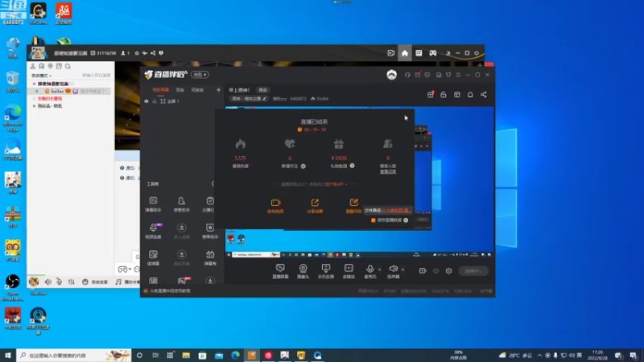
Task: Toggle eye visibility of 全屏 1 source
Action: [x=147, y=101]
